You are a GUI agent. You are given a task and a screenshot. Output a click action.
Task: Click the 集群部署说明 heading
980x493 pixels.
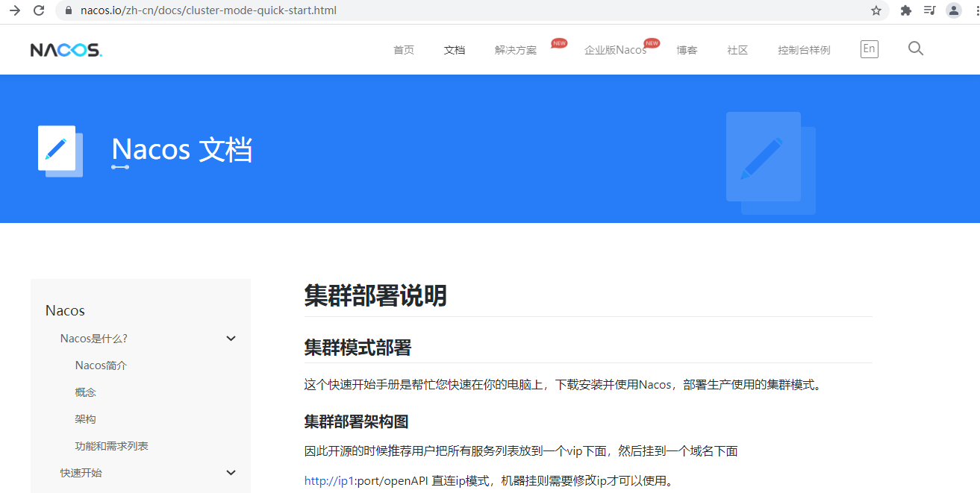tap(375, 296)
